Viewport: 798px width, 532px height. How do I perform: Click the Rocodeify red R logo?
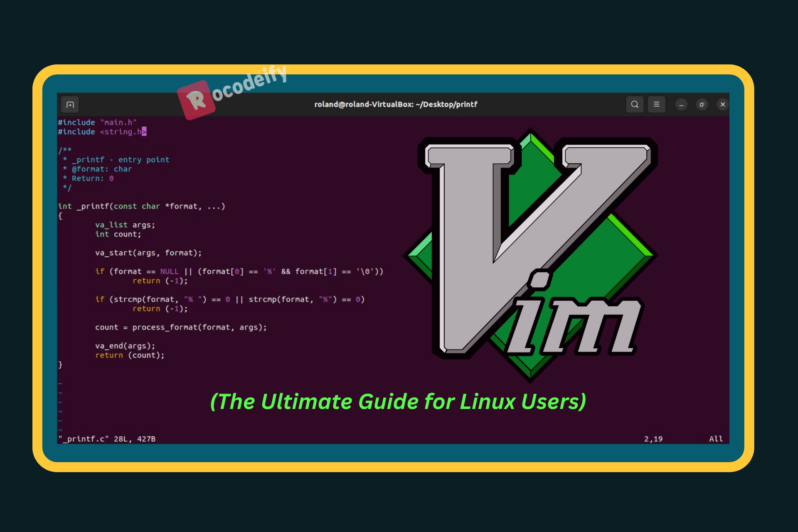(x=196, y=100)
